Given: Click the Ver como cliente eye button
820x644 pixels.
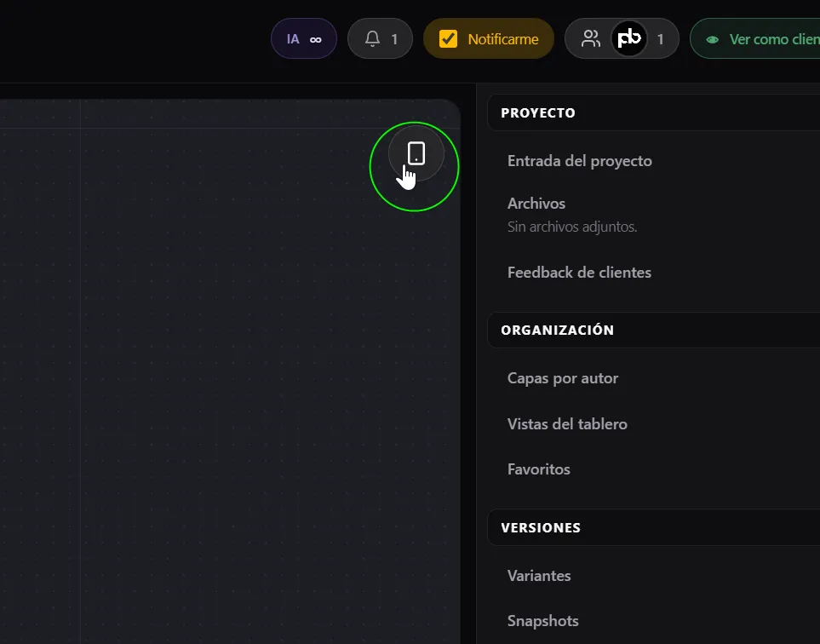Looking at the screenshot, I should tap(755, 38).
